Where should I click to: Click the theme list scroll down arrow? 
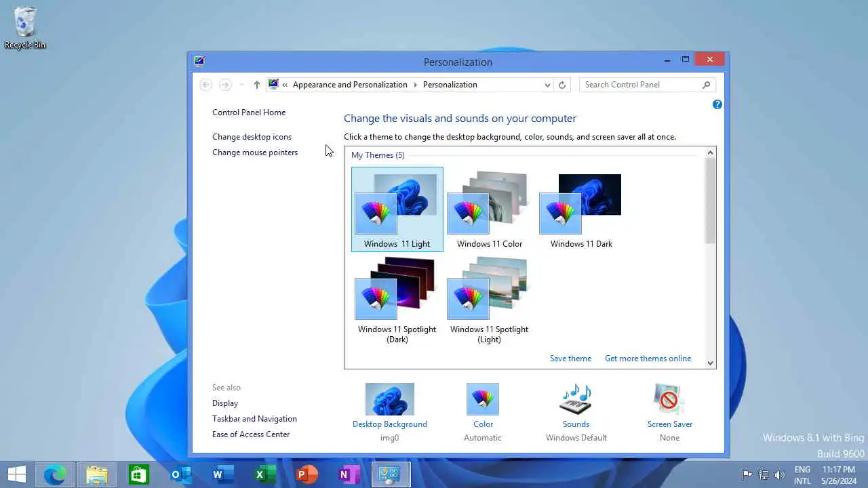tap(710, 363)
